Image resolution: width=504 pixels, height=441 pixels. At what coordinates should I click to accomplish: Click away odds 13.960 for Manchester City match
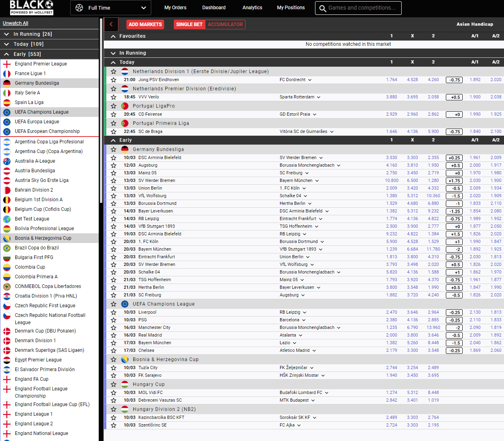tap(433, 328)
